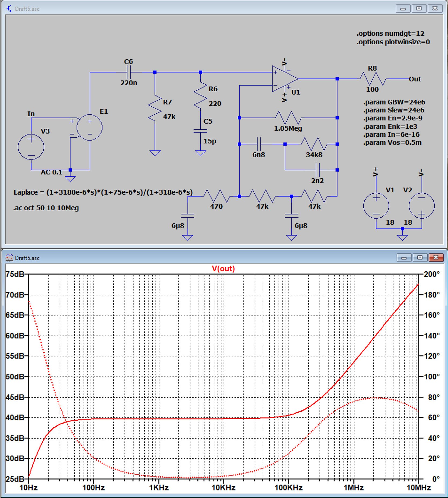Select voltage source V3 symbol
448x498 pixels.
click(x=31, y=147)
